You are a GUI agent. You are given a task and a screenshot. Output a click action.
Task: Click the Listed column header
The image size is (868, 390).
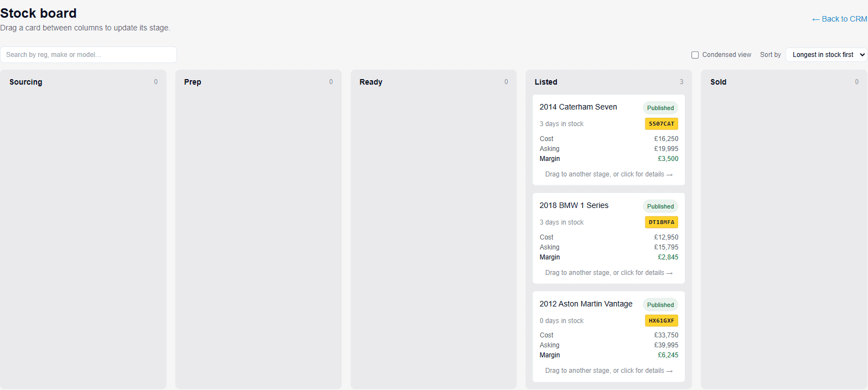pos(546,82)
